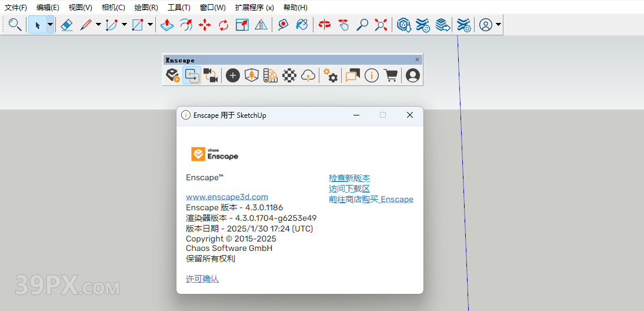Open the Enscape Feedback chat icon

352,75
